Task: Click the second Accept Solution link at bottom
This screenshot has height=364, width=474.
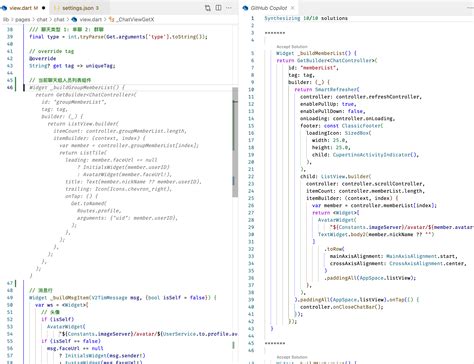Action: [292, 357]
